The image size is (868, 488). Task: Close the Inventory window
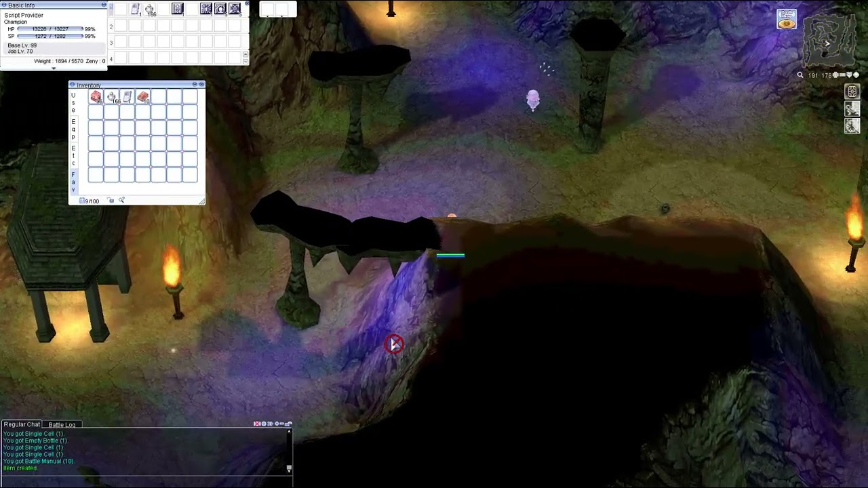201,85
